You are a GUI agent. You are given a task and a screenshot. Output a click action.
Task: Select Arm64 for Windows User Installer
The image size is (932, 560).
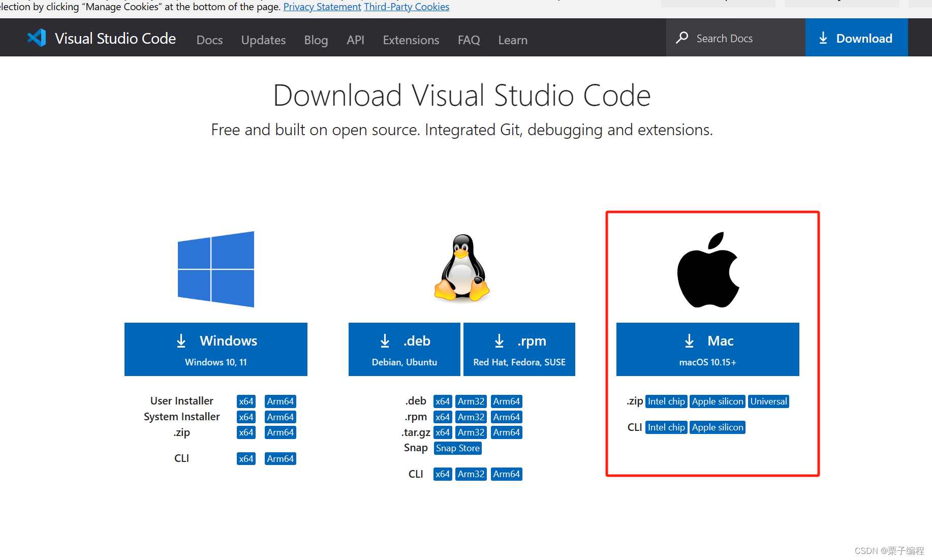pos(281,401)
